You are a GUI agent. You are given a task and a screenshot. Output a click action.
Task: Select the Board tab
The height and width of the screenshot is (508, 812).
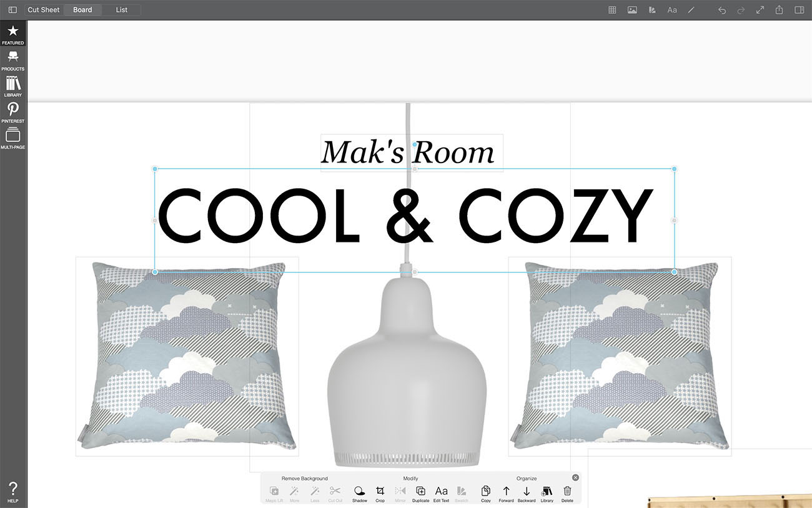pos(82,10)
